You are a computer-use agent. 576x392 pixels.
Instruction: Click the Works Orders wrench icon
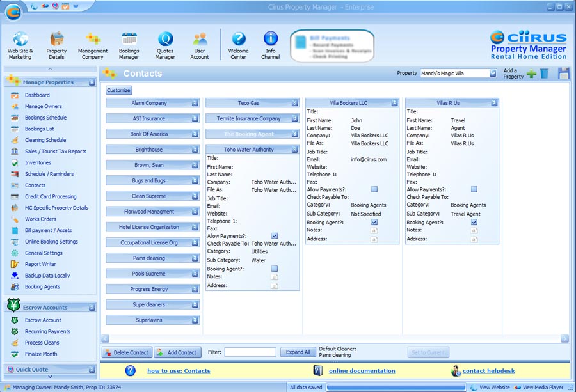point(15,219)
